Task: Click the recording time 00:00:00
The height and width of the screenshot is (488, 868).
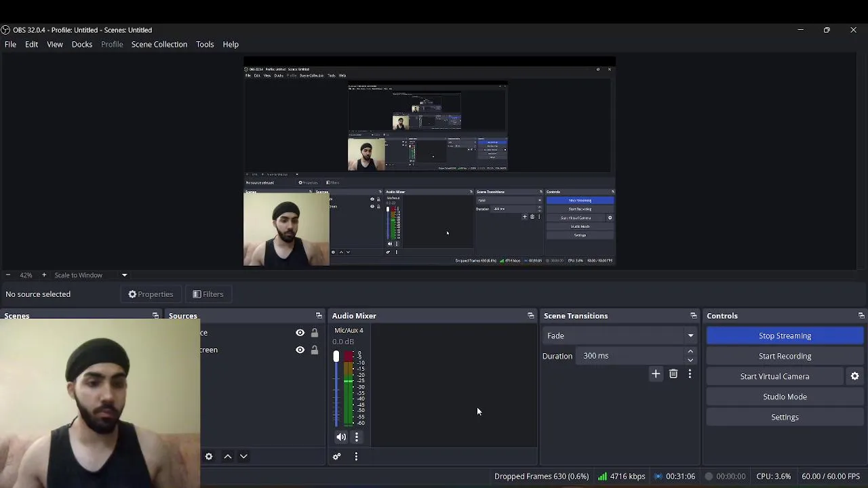Action: point(724,476)
